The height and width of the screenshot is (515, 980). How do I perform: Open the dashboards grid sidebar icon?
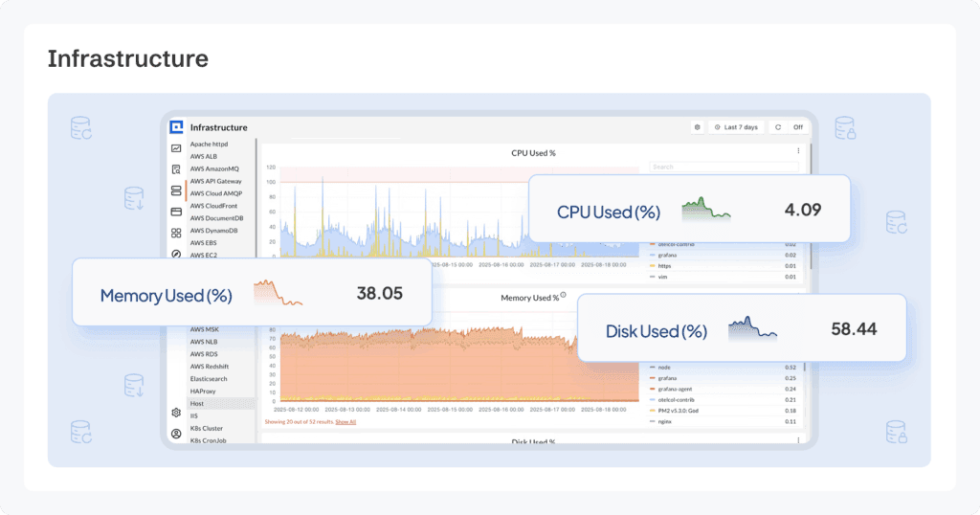(x=176, y=233)
